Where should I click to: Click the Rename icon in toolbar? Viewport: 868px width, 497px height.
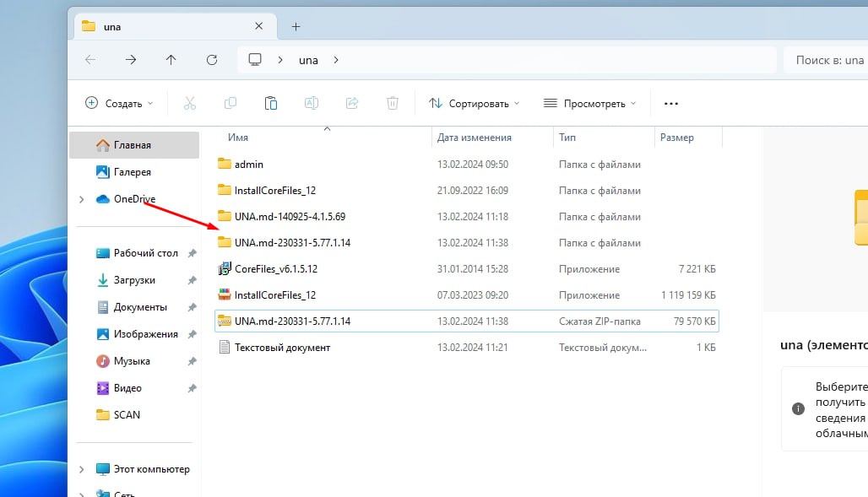pos(311,104)
